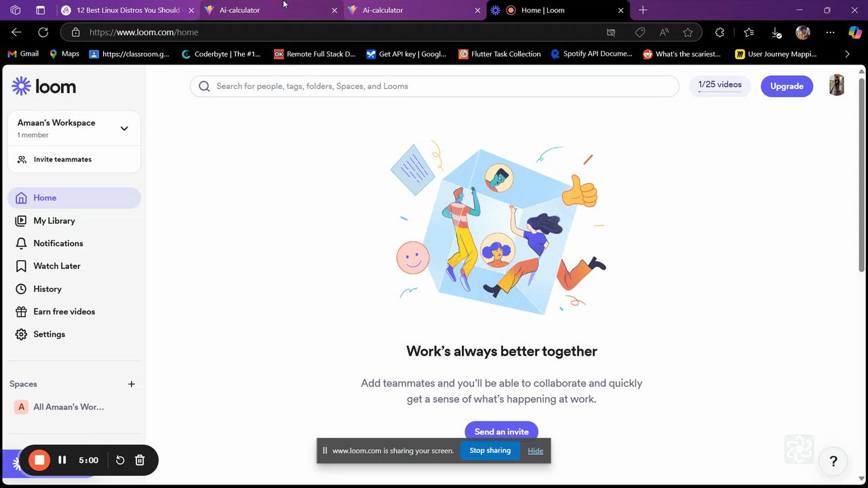Open browser Extensions
The height and width of the screenshot is (488, 868).
point(719,32)
